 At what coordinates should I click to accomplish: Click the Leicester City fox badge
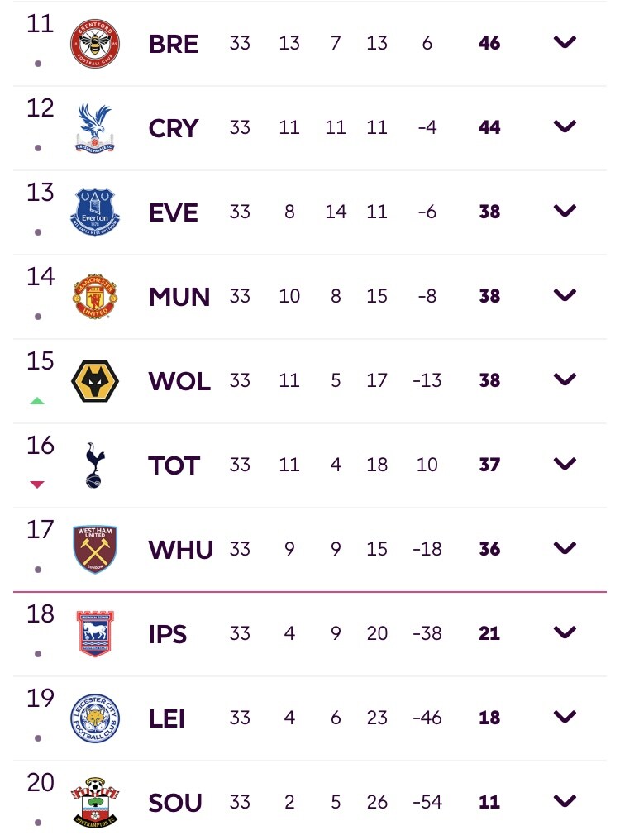[x=95, y=718]
